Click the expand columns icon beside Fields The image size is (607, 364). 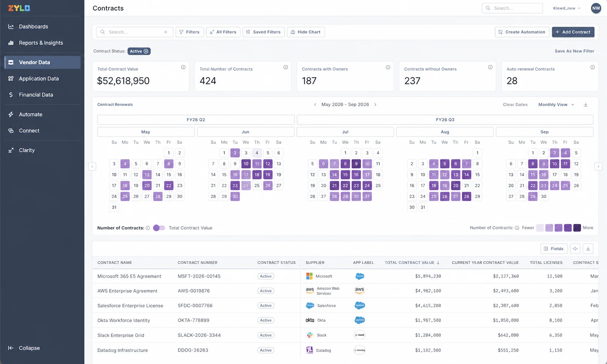click(x=575, y=249)
